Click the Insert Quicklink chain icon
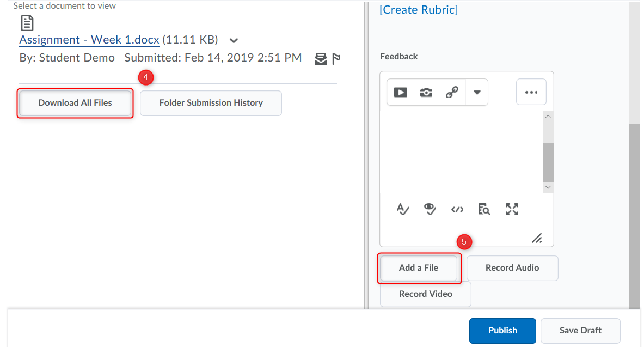Viewport: 644px width, 347px height. point(452,92)
